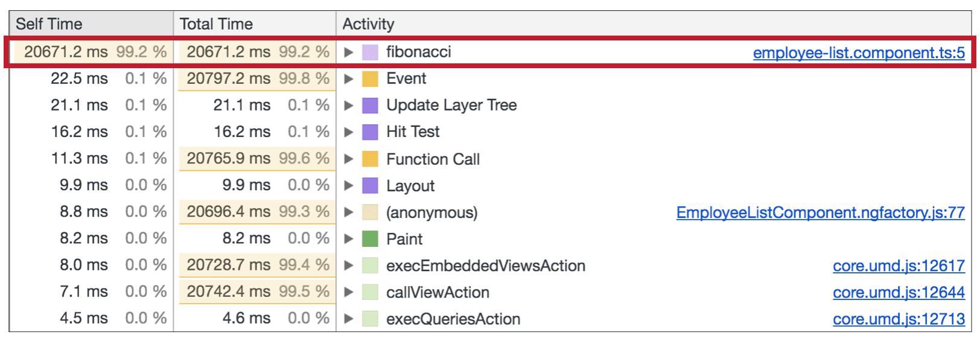Click the green Paint category icon

pos(369,239)
